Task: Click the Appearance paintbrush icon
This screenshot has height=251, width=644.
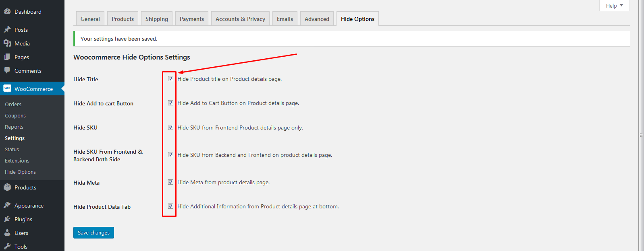Action: pyautogui.click(x=7, y=205)
